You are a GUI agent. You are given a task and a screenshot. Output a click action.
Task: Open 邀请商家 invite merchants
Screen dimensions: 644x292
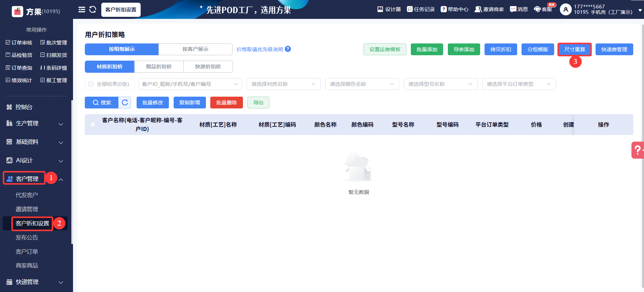(489, 9)
